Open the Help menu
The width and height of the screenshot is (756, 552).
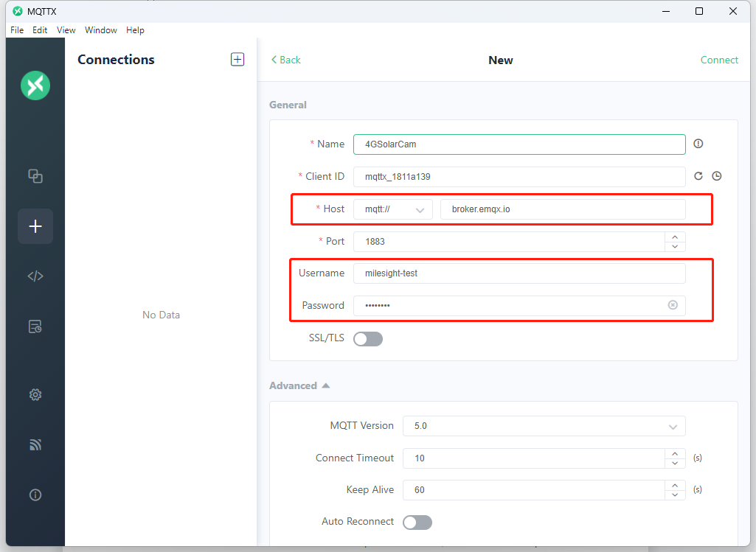(x=135, y=30)
